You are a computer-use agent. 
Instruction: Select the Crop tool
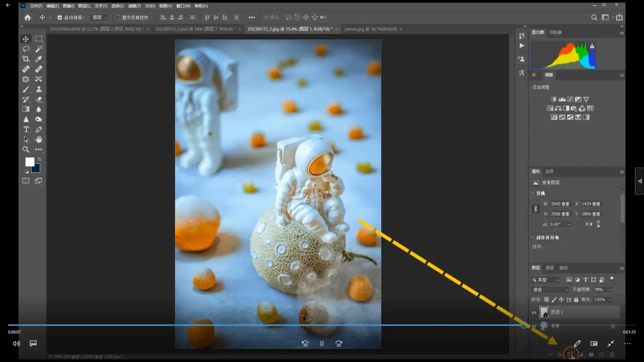26,59
